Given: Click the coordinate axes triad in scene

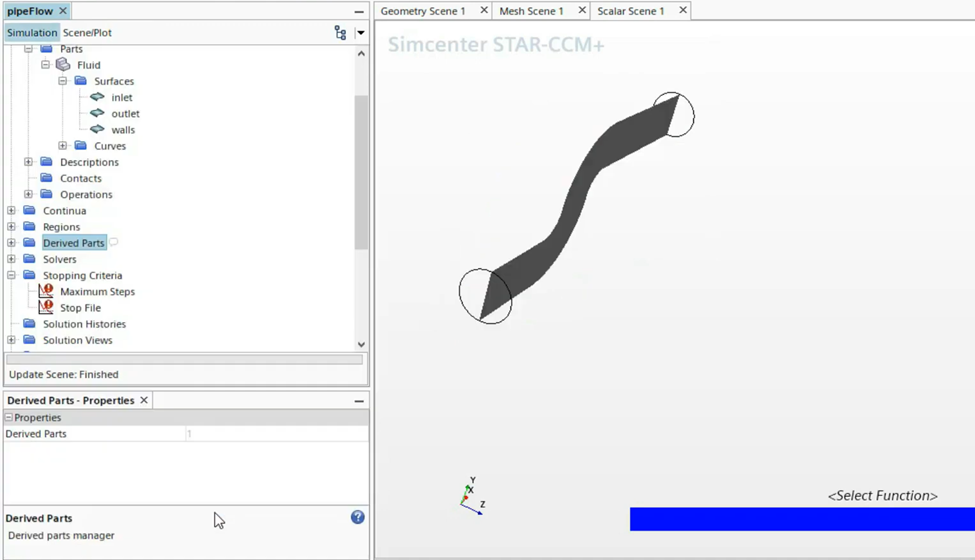Looking at the screenshot, I should click(471, 496).
